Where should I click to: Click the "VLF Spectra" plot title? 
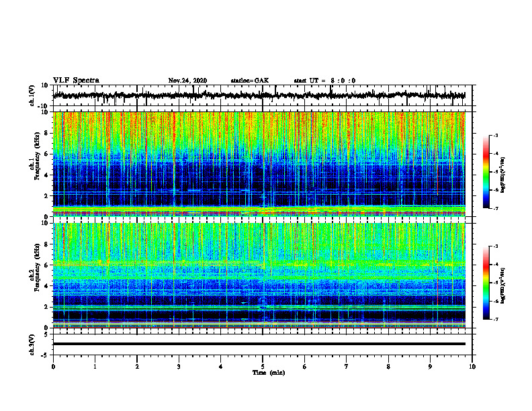pyautogui.click(x=76, y=81)
